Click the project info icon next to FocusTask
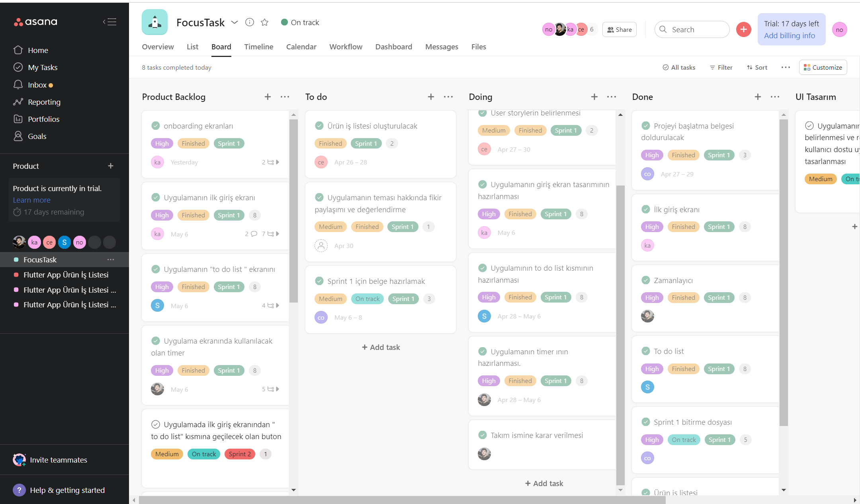 click(250, 22)
